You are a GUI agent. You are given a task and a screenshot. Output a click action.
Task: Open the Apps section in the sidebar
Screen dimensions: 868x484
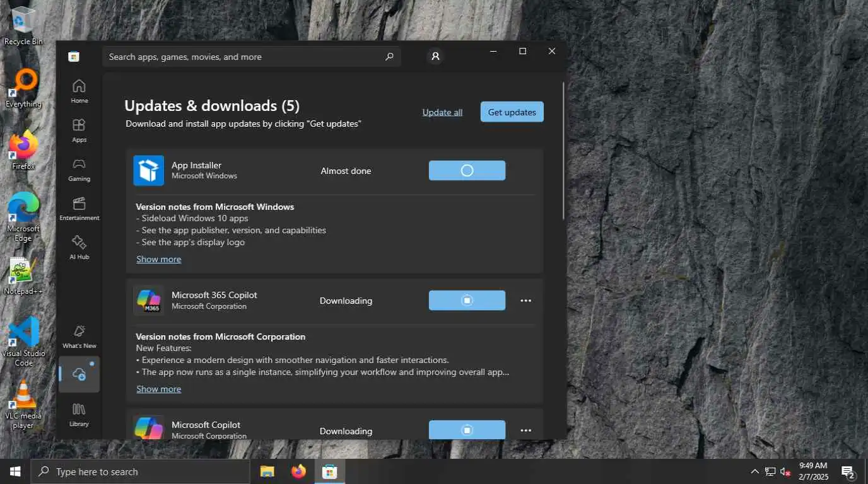click(79, 130)
